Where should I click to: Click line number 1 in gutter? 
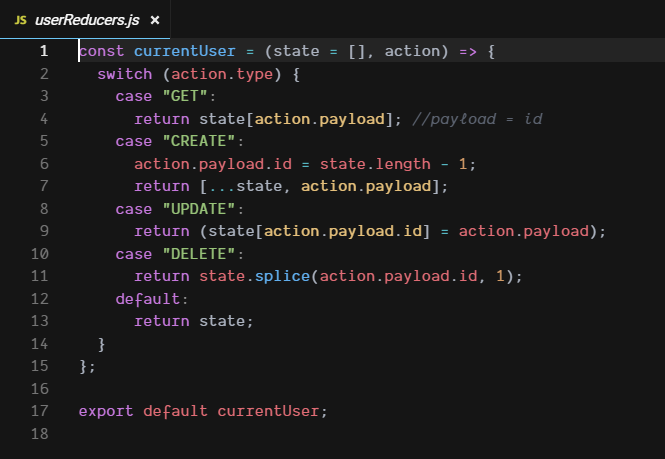(x=44, y=51)
